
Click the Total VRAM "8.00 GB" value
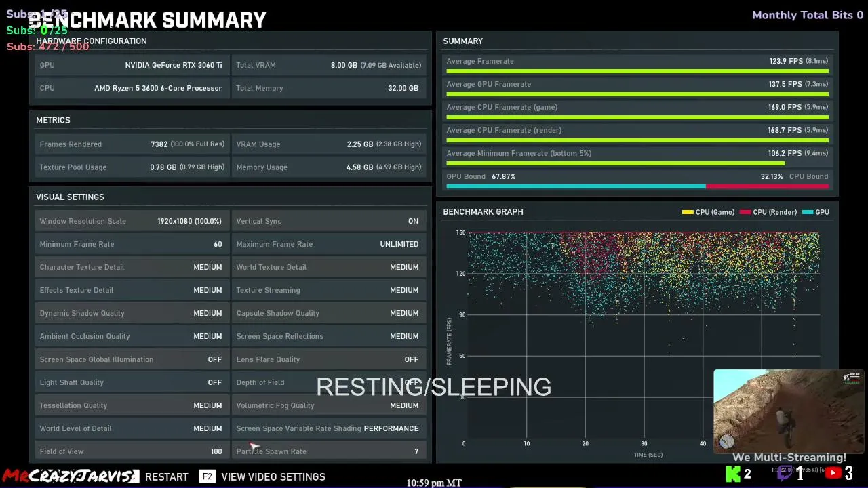tap(344, 65)
